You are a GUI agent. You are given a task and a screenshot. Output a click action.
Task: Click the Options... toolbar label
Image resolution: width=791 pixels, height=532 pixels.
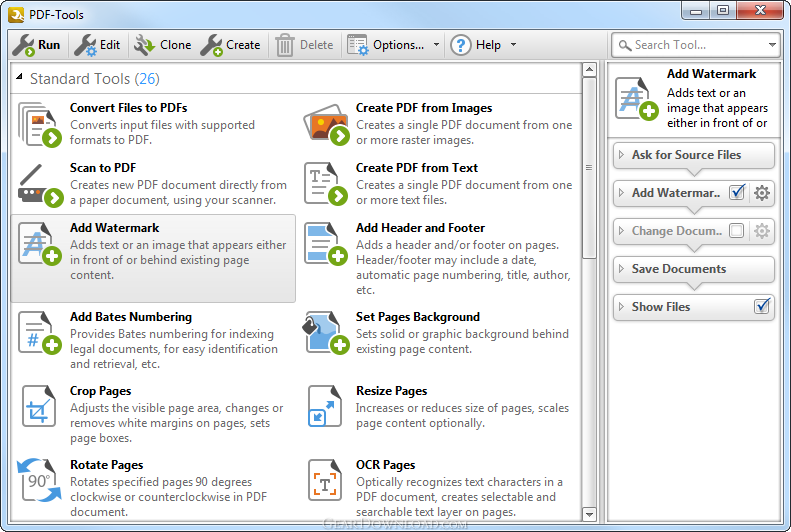(399, 45)
